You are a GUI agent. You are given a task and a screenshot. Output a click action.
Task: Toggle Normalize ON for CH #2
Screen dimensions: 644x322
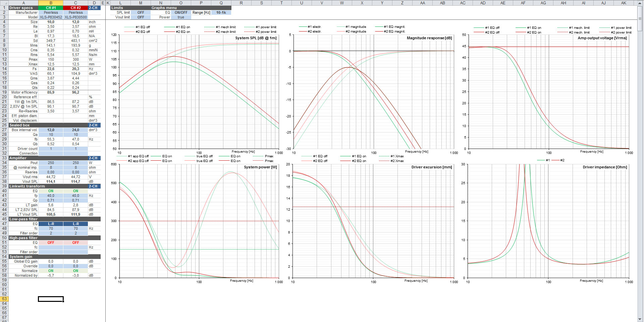(75, 271)
